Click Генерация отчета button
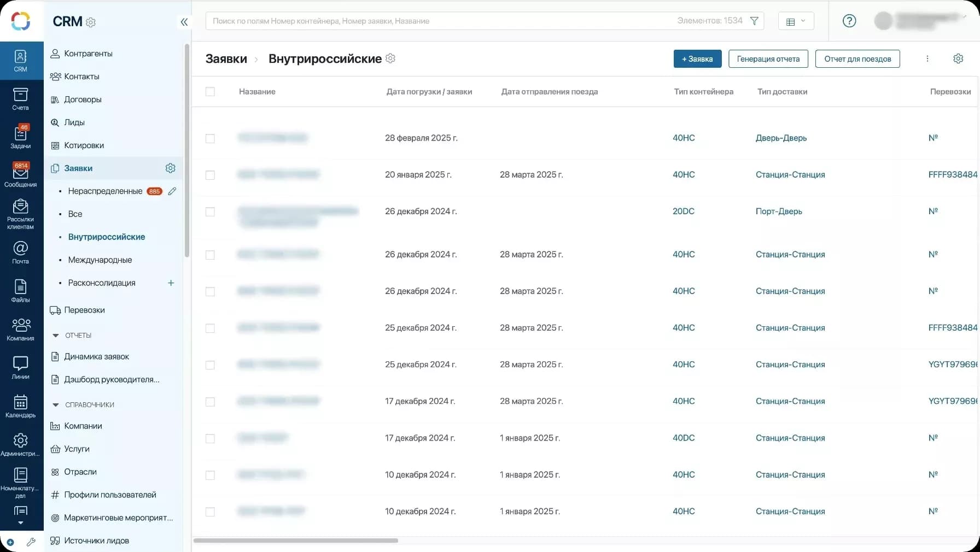The image size is (980, 552). (x=768, y=59)
